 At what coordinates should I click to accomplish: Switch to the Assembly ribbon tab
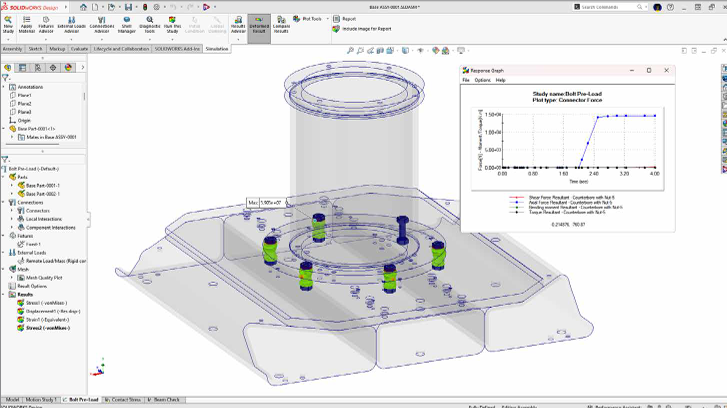[x=13, y=49]
